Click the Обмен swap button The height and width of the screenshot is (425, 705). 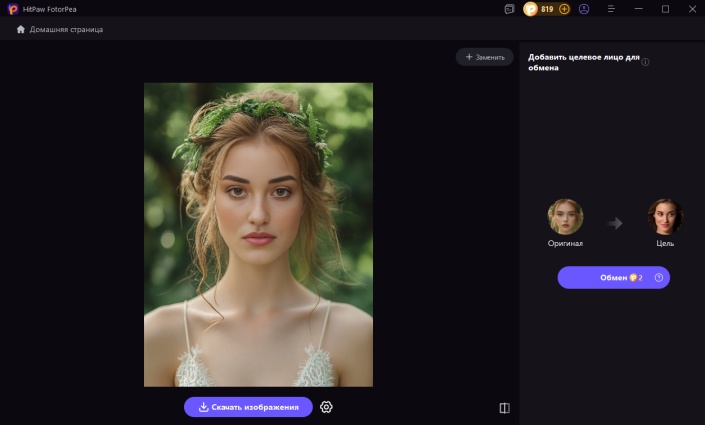[x=613, y=277]
